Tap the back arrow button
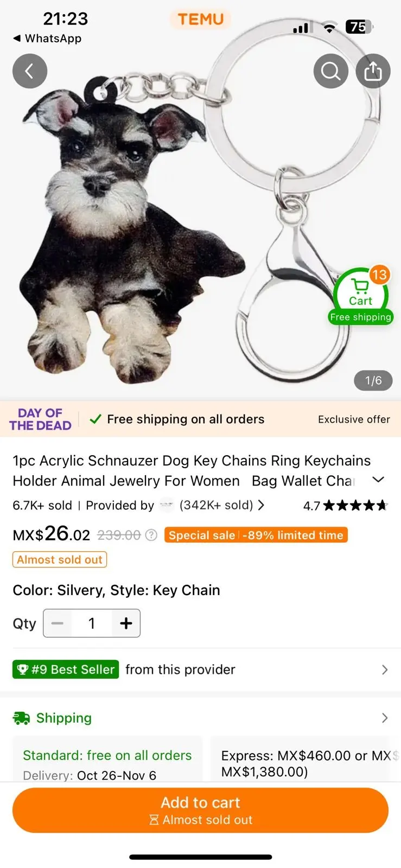 click(30, 71)
